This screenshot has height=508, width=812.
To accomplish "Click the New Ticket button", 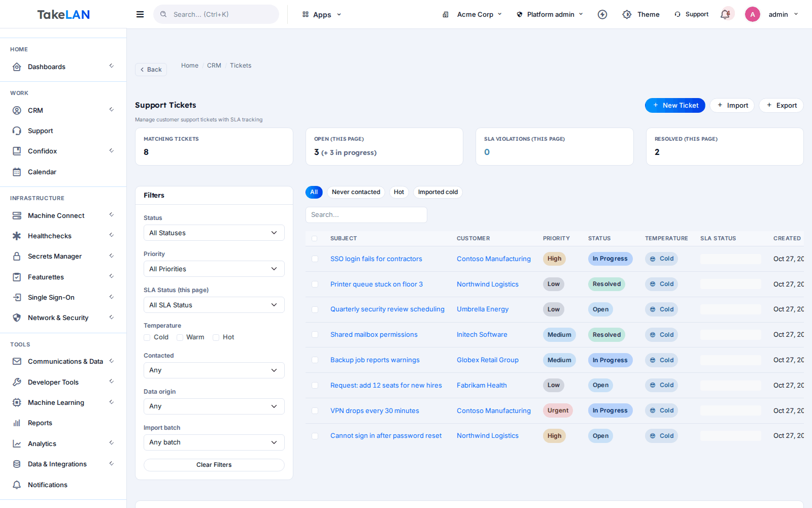I will click(675, 105).
